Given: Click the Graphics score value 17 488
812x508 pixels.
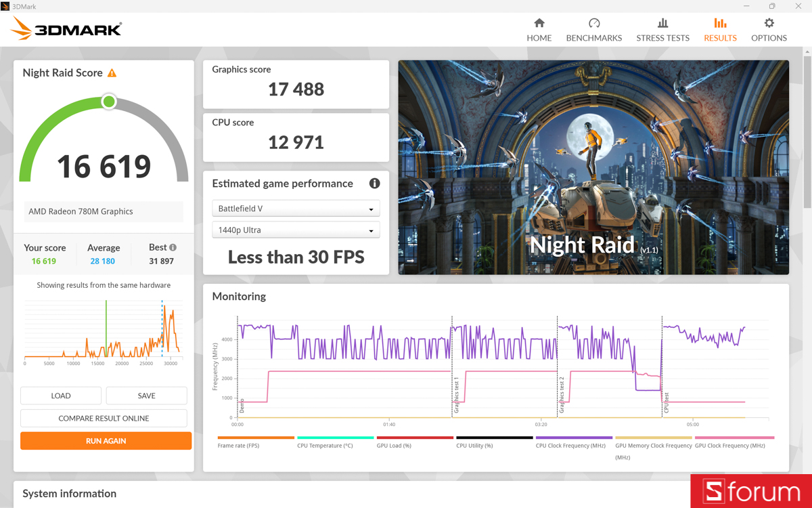Looking at the screenshot, I should click(296, 89).
